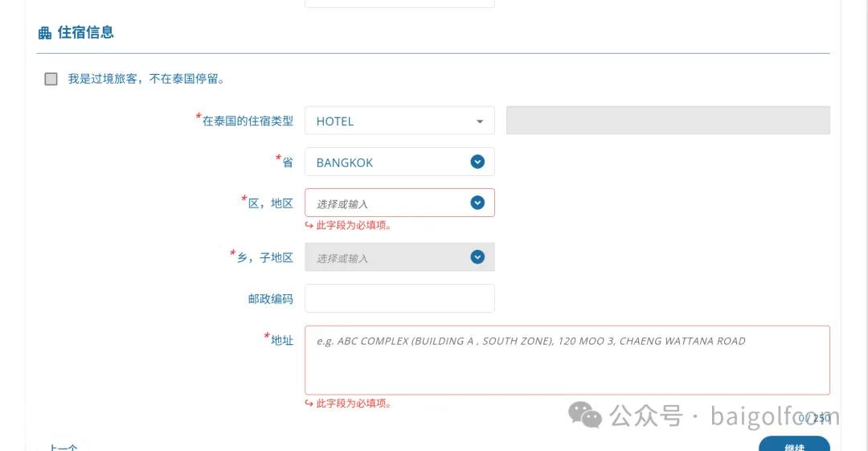Click the red error arrow under 区，地区

click(309, 226)
